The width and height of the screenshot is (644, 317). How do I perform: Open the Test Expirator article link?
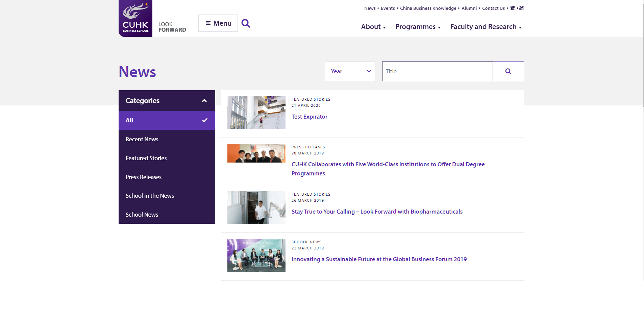tap(309, 117)
